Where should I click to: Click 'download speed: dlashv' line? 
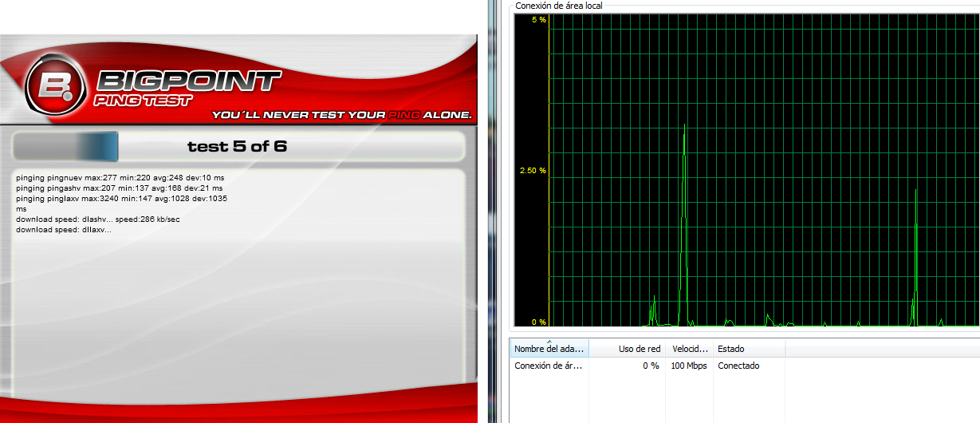tap(98, 219)
